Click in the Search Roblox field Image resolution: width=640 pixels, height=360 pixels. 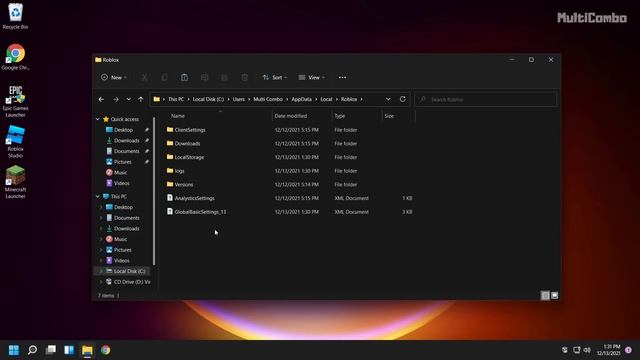click(x=486, y=99)
